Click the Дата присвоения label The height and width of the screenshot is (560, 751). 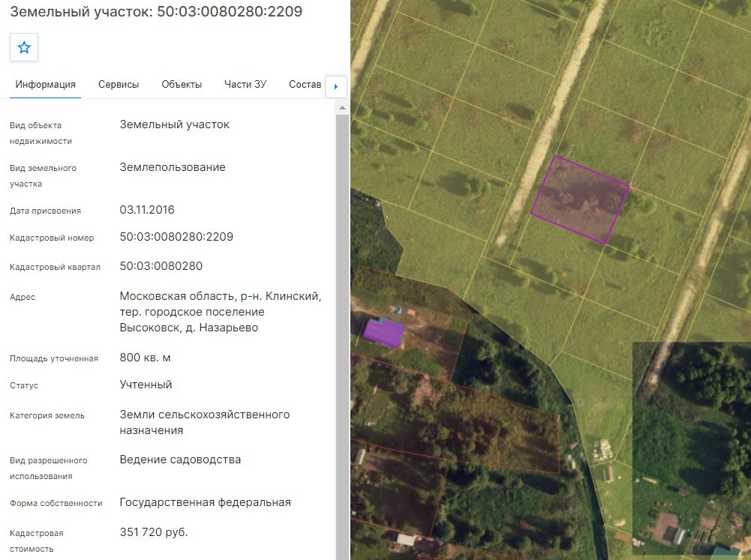(x=46, y=211)
